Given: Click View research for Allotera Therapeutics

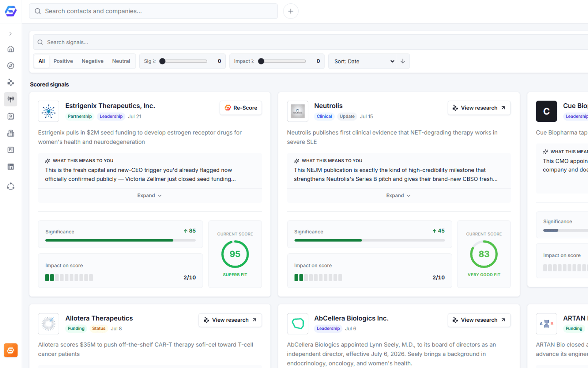Looking at the screenshot, I should 230,320.
